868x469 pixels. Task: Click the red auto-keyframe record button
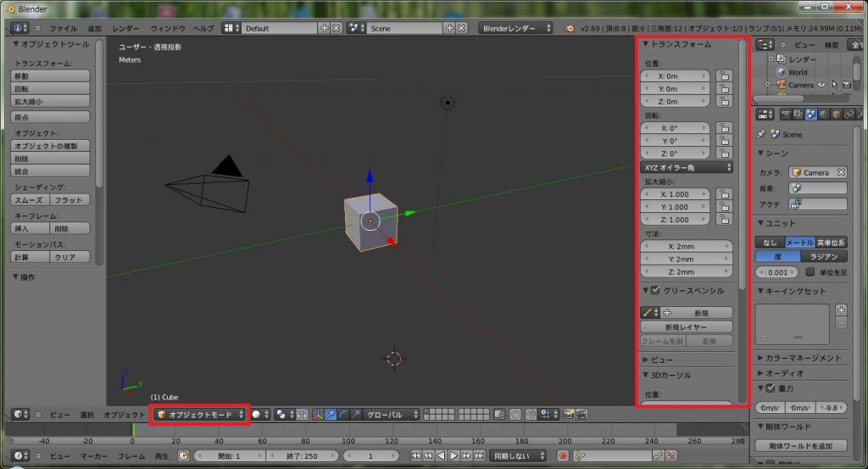click(x=563, y=455)
